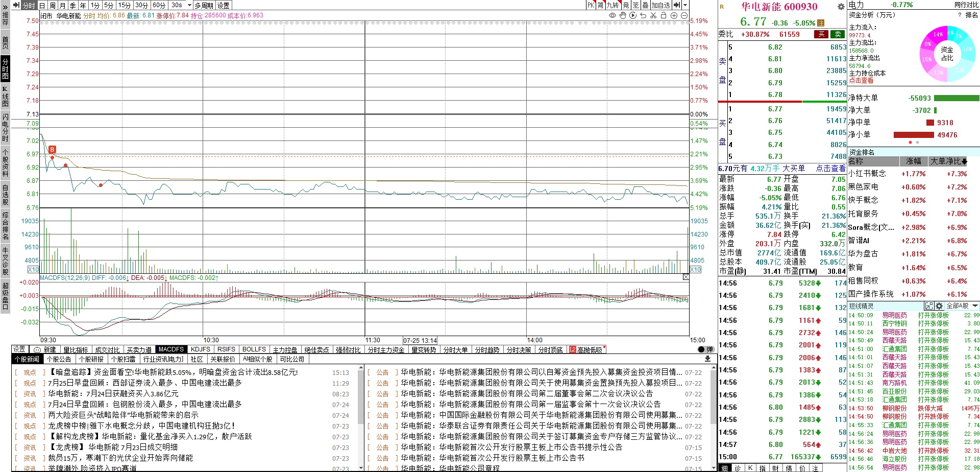Zoom out with the minus circle icon
Viewport: 980px width, 472px height.
coord(684,16)
